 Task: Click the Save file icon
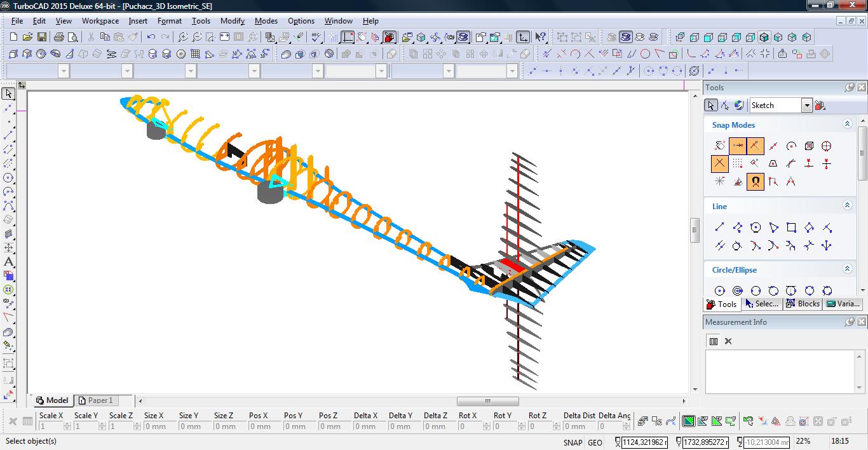42,37
